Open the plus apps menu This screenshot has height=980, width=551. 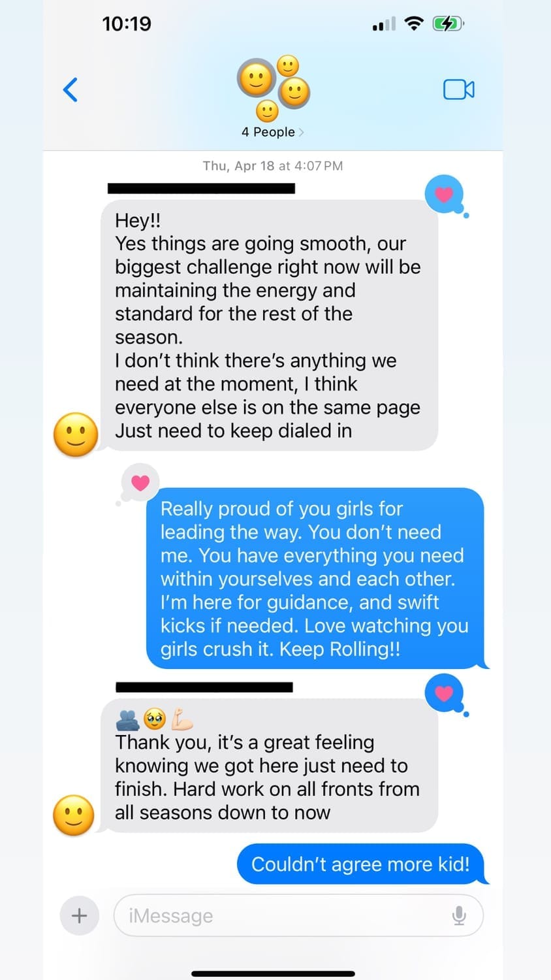pyautogui.click(x=79, y=915)
